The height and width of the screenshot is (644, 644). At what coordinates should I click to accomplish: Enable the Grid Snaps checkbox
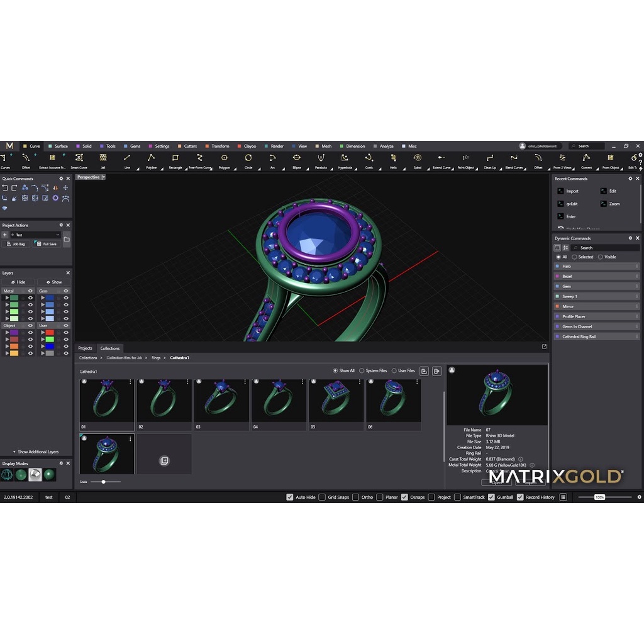(x=322, y=497)
